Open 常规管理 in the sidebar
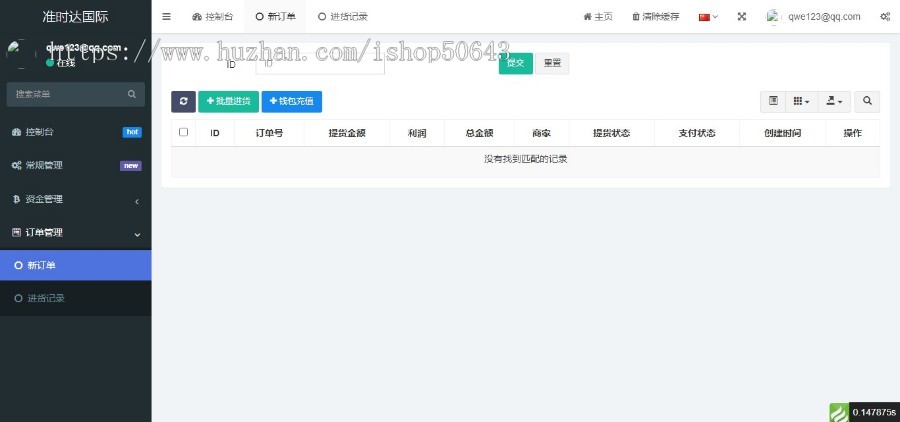Screen dimensions: 900x422 [x=76, y=165]
